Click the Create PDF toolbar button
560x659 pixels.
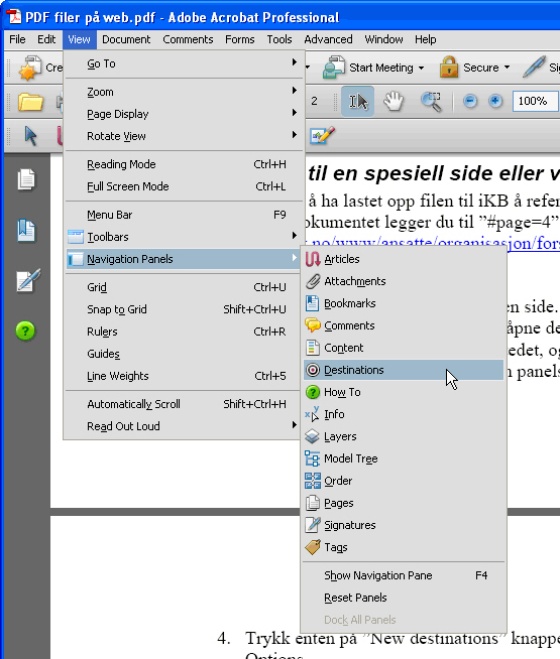point(41,68)
